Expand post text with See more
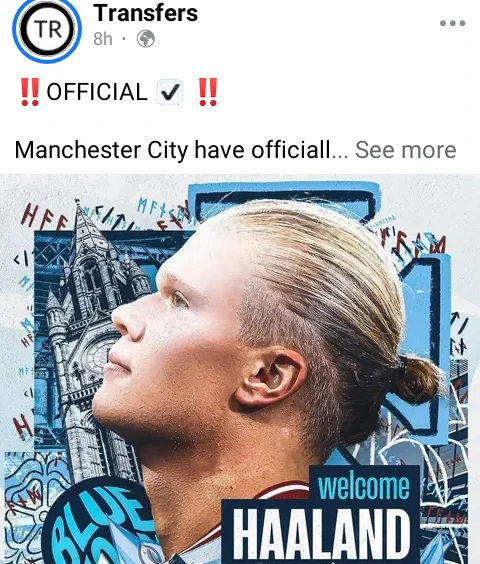The height and width of the screenshot is (564, 480). point(406,150)
